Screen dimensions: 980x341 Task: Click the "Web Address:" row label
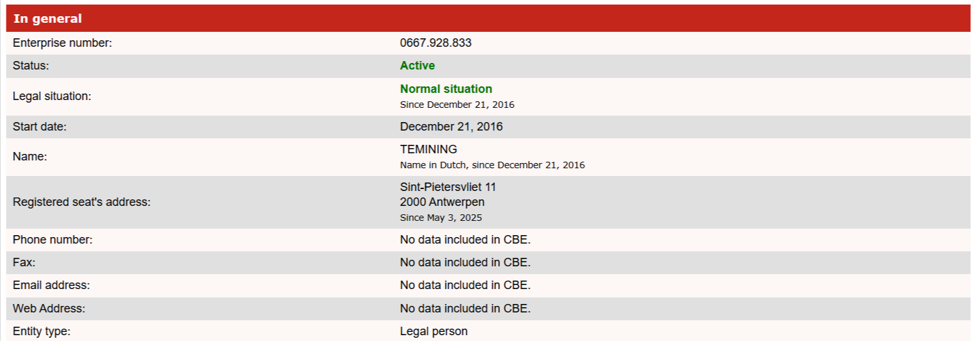[x=49, y=309]
